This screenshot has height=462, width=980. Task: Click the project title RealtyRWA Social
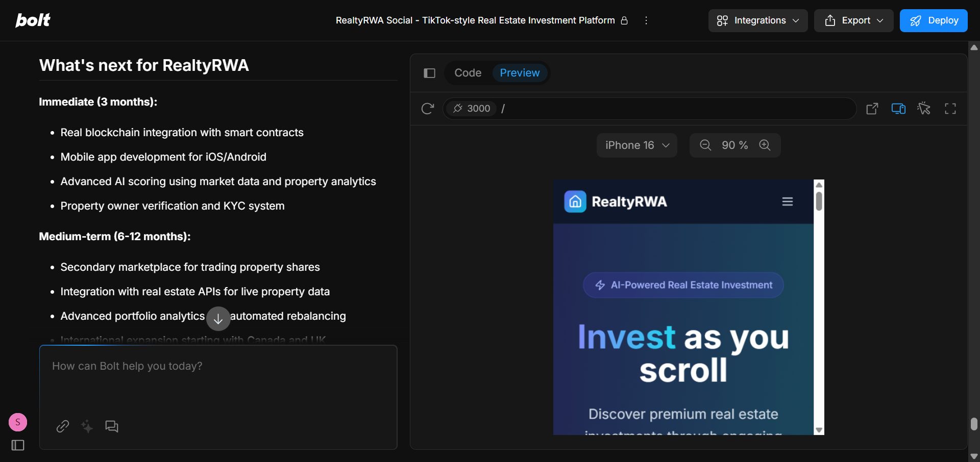click(475, 20)
